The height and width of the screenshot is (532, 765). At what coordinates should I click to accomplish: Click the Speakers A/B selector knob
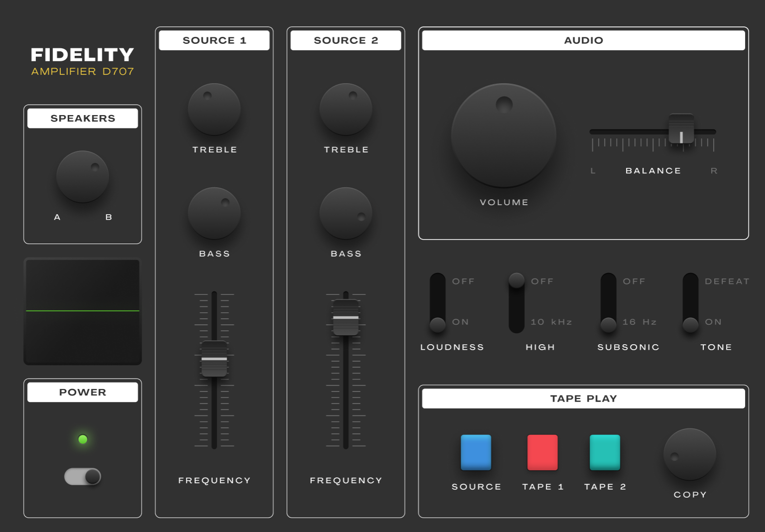pos(83,177)
